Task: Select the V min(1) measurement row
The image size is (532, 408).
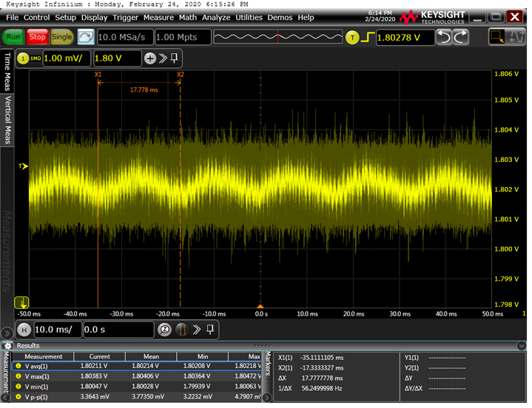Action: 137,387
